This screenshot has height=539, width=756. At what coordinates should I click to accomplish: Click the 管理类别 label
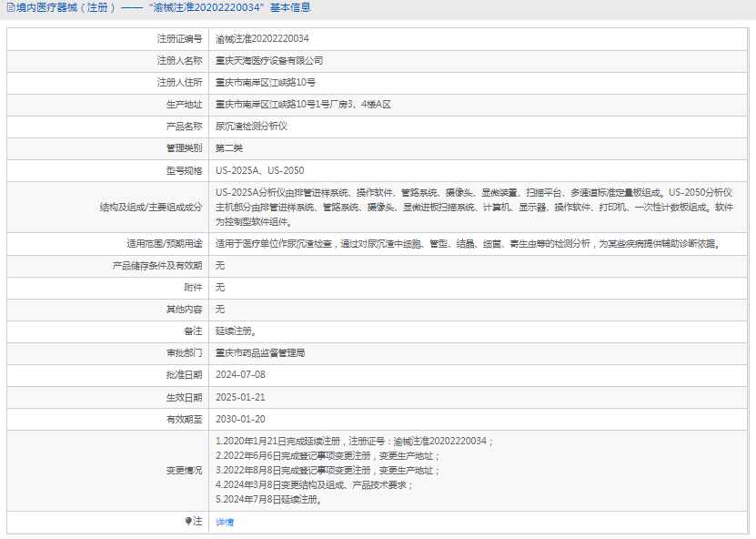tap(184, 148)
